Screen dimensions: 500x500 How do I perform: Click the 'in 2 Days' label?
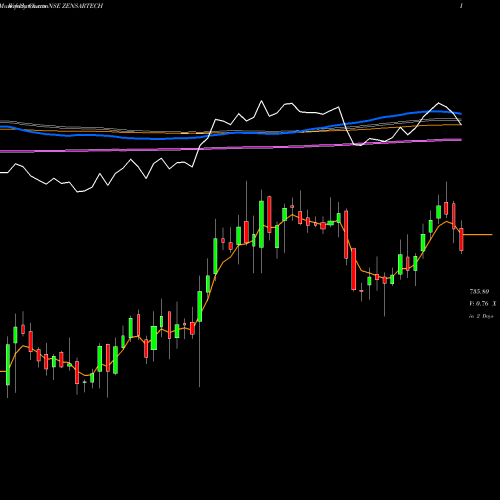(481, 316)
